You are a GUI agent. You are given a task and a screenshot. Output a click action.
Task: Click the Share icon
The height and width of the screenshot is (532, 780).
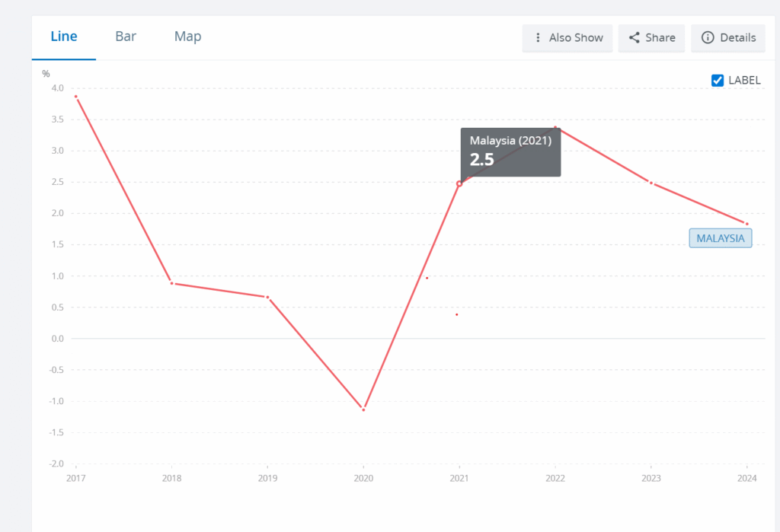pyautogui.click(x=634, y=38)
